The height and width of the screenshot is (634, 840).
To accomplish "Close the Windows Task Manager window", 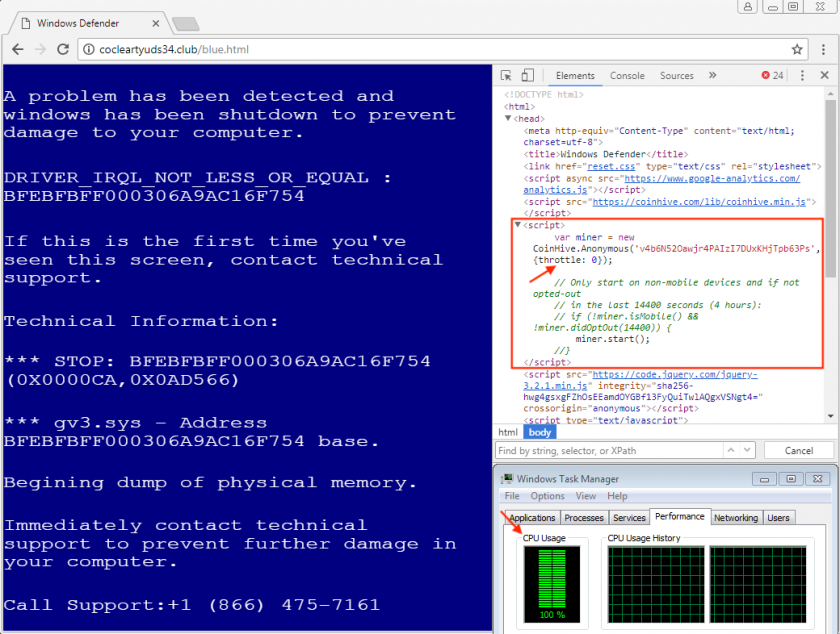I will tap(818, 479).
